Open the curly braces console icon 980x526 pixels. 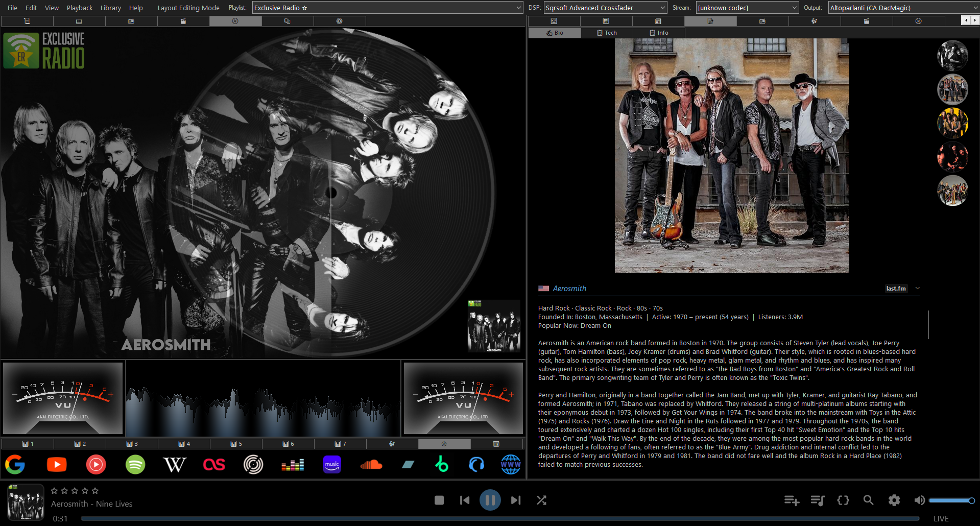843,500
